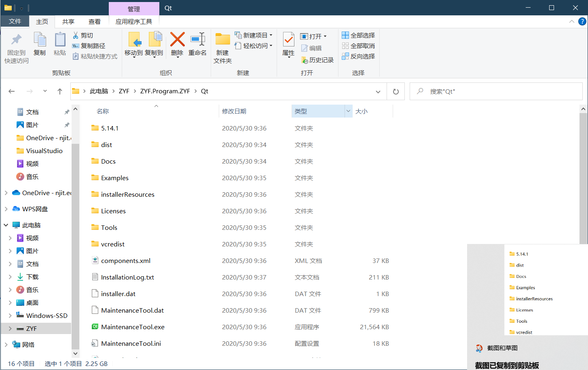588x370 pixels.
Task: Expand the Windows-SSD tree node
Action: coord(10,315)
